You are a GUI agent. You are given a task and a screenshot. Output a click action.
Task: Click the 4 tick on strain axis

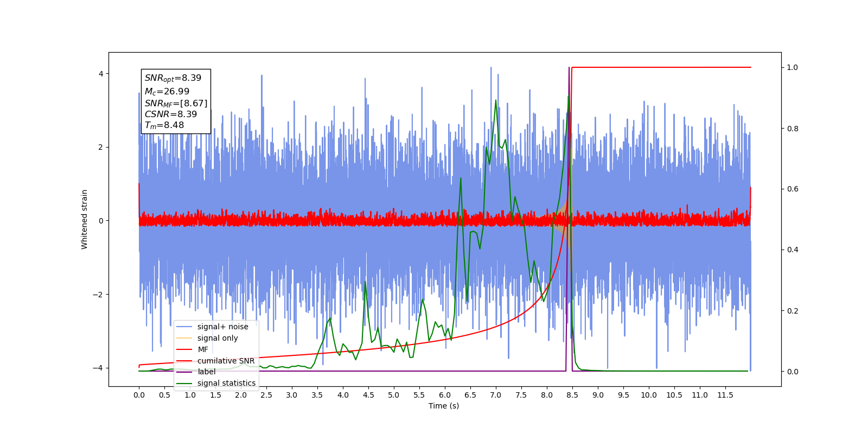(101, 74)
